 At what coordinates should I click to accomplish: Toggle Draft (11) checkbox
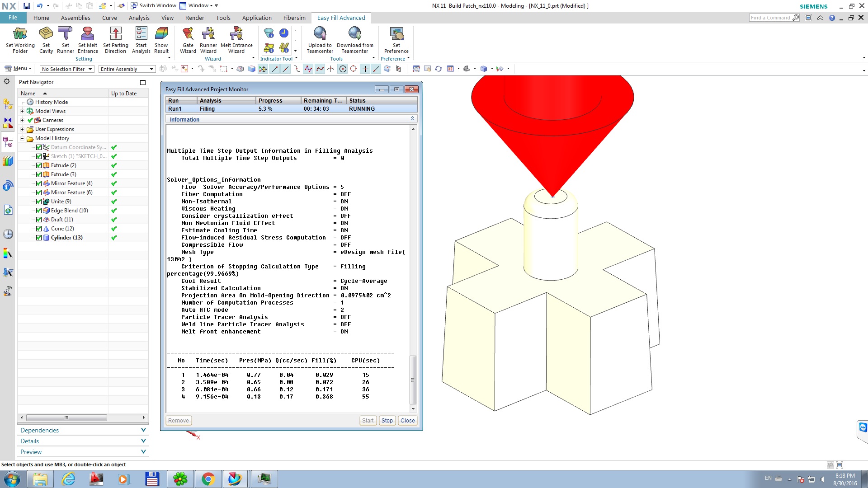(x=39, y=220)
